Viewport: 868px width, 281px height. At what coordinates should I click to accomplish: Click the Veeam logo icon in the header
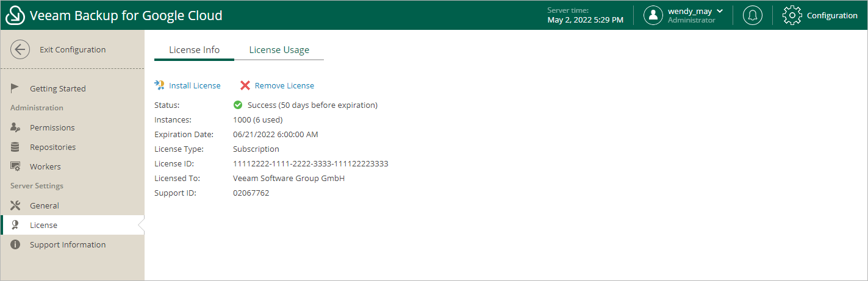pos(15,15)
